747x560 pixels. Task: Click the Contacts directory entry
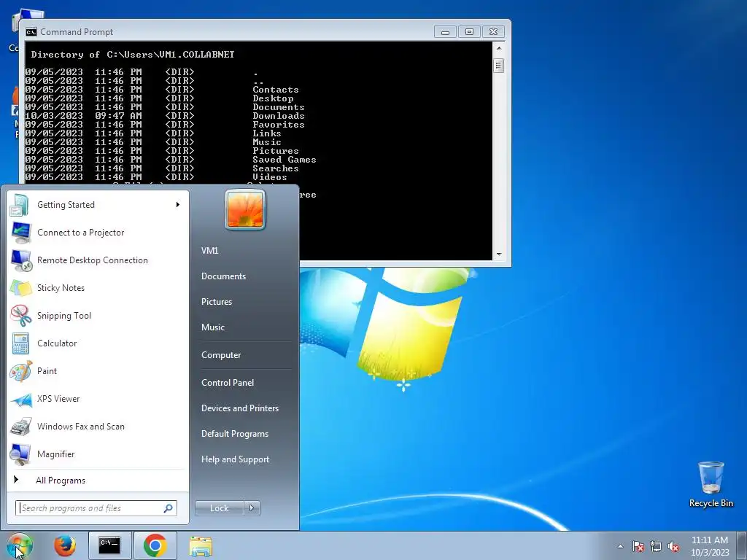pos(275,90)
